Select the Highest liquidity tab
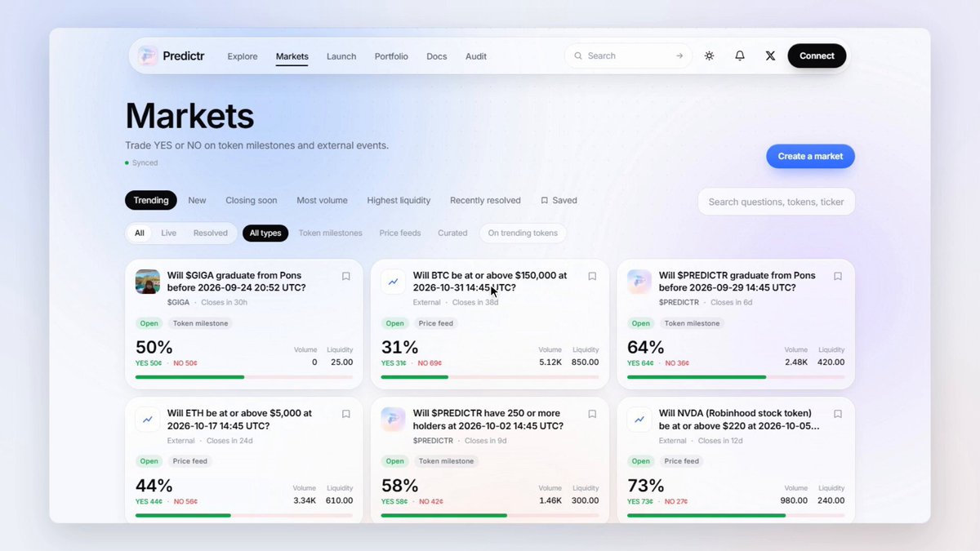 tap(399, 200)
